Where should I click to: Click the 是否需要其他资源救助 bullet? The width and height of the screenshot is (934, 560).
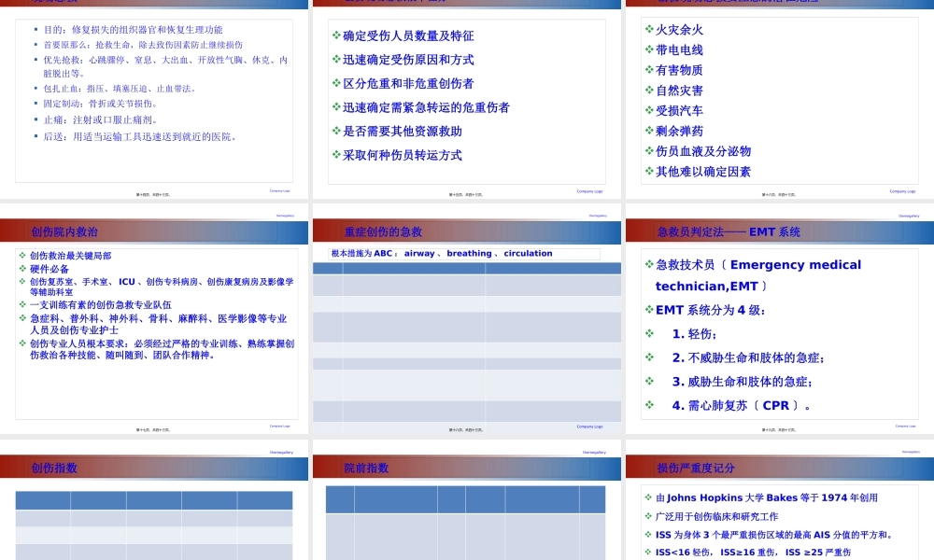402,132
